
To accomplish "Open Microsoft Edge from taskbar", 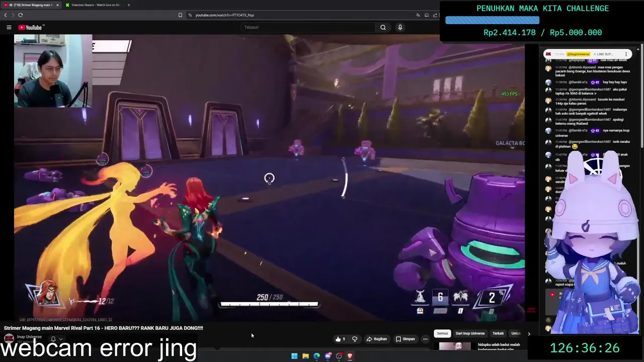I will 316,356.
